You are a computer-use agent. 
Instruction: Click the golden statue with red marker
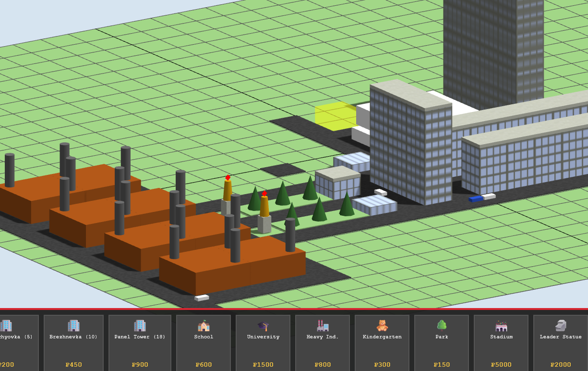(x=264, y=207)
